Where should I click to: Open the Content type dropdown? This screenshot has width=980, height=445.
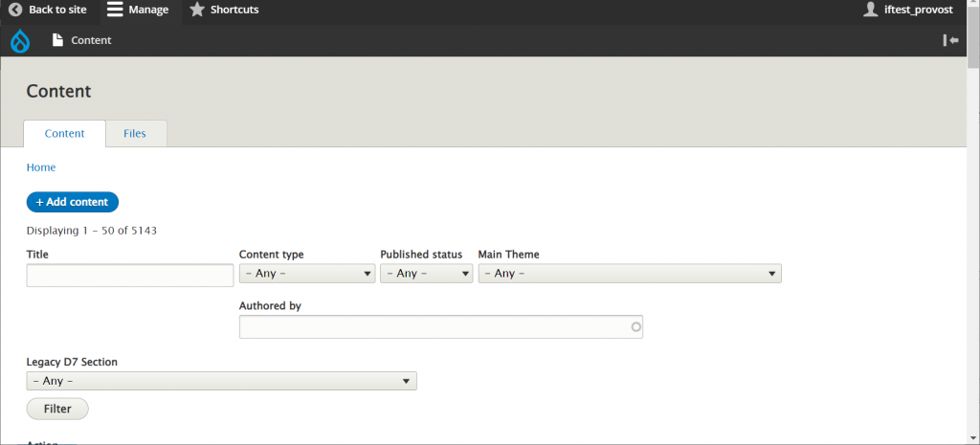(x=307, y=274)
